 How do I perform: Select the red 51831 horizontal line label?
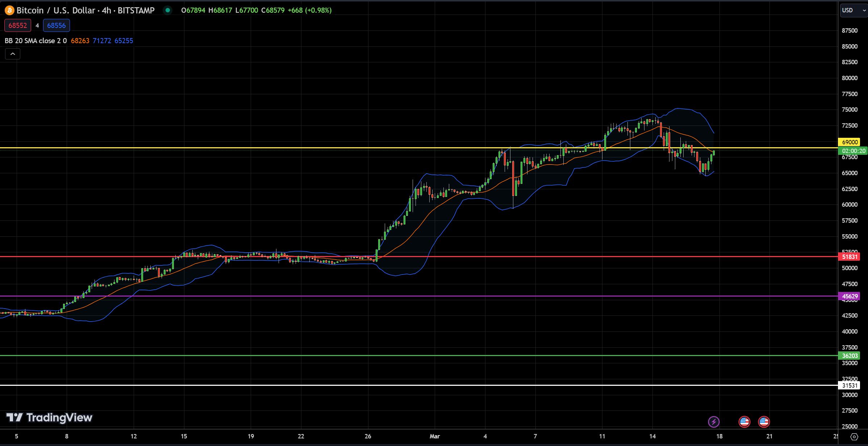(849, 257)
